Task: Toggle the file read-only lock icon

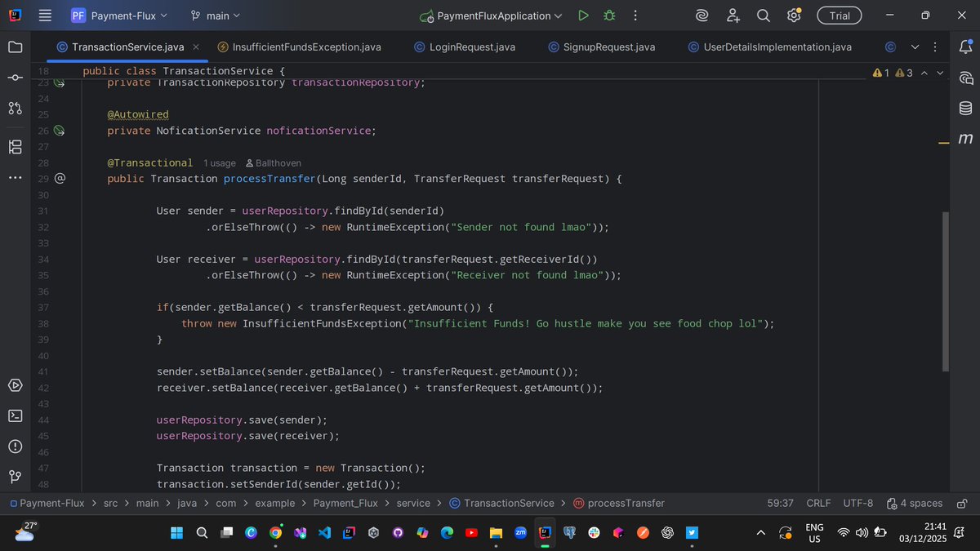Action: pos(961,504)
